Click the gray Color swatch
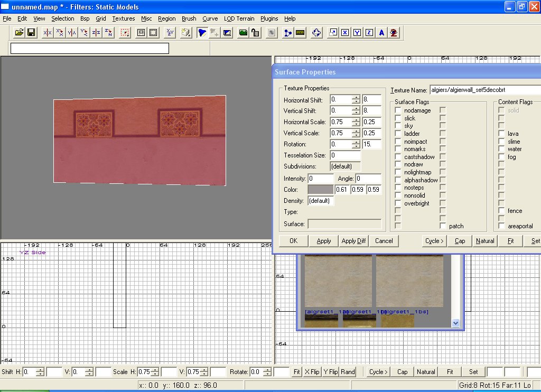Viewport: 541px width, 392px height. tap(321, 190)
